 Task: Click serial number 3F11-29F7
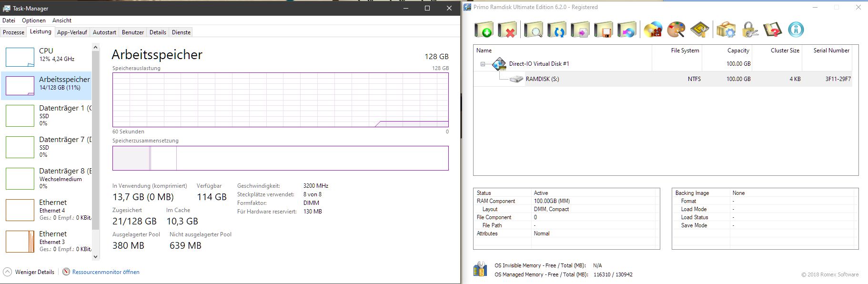pos(838,79)
